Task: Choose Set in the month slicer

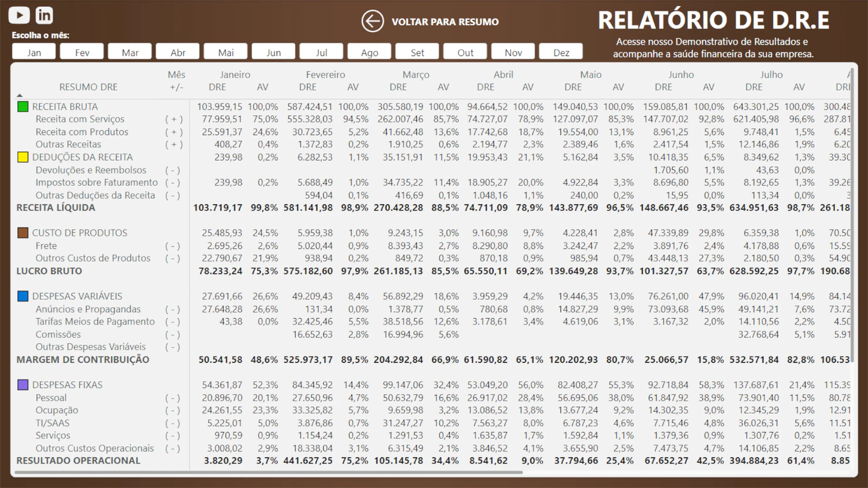Action: tap(418, 53)
